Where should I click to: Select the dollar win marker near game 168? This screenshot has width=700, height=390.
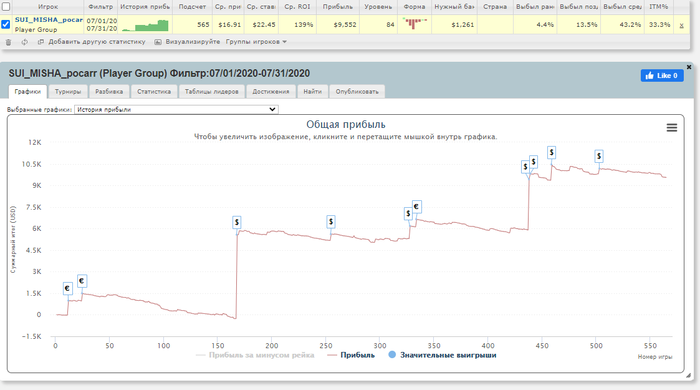point(237,222)
